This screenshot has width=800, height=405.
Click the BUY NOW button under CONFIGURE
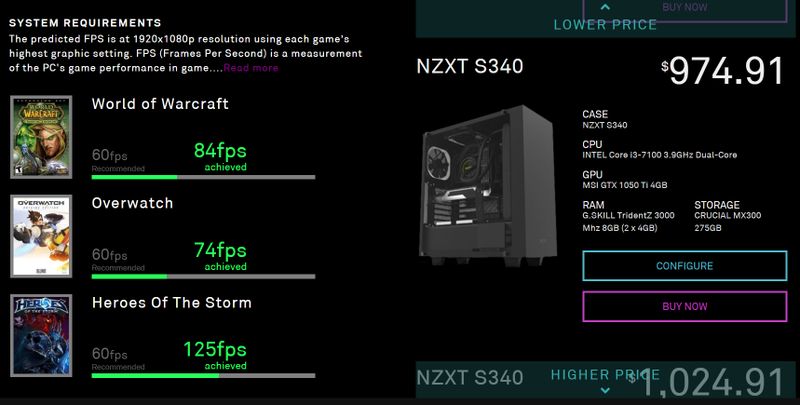(x=685, y=307)
